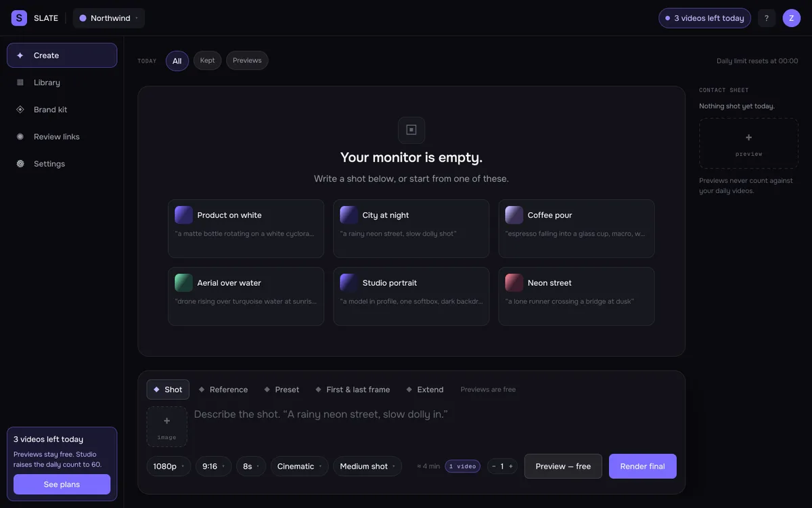Choose the Coffee pour starter card
Image resolution: width=812 pixels, height=508 pixels.
click(x=577, y=228)
